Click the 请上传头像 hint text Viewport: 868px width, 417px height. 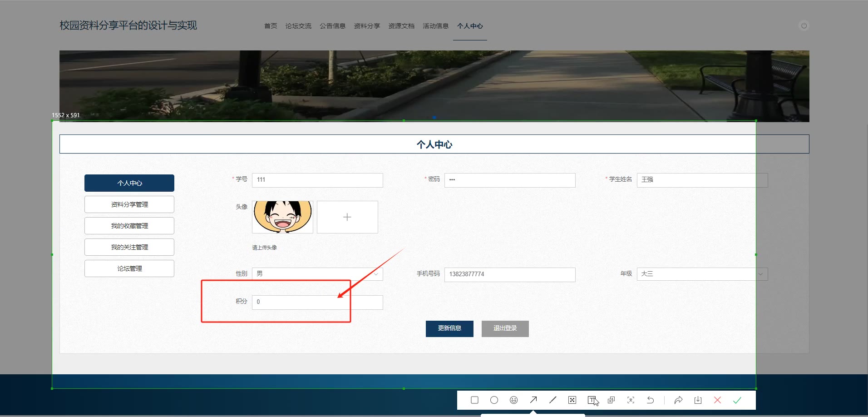pyautogui.click(x=265, y=248)
